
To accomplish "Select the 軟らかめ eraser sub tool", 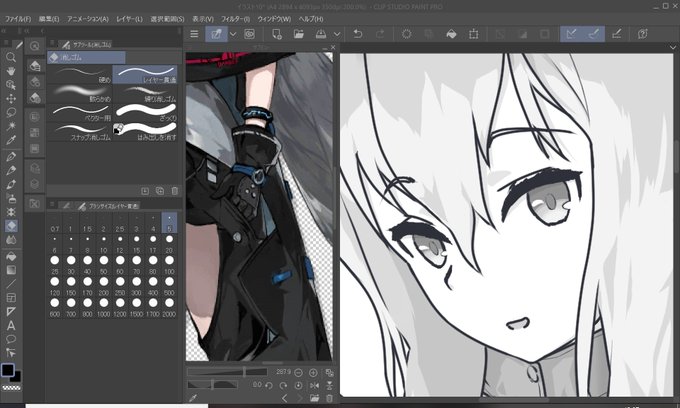I will pyautogui.click(x=80, y=93).
